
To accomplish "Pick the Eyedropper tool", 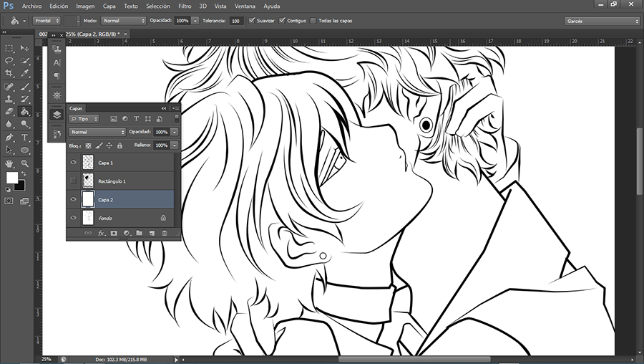I will point(24,73).
